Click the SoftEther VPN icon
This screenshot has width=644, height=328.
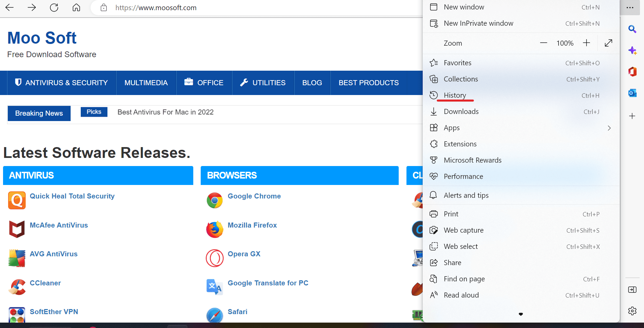pos(17,315)
